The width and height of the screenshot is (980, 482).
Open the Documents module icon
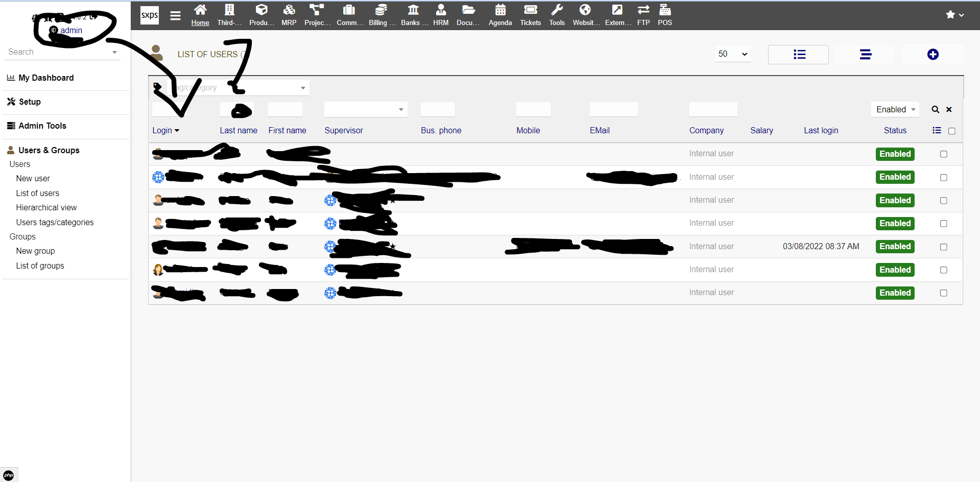coord(468,10)
